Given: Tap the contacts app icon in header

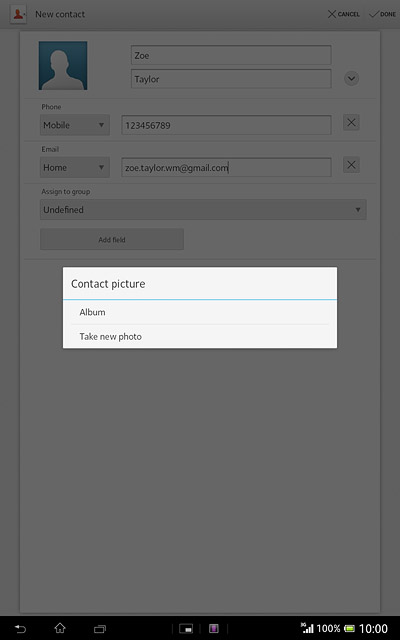Looking at the screenshot, I should 18,14.
